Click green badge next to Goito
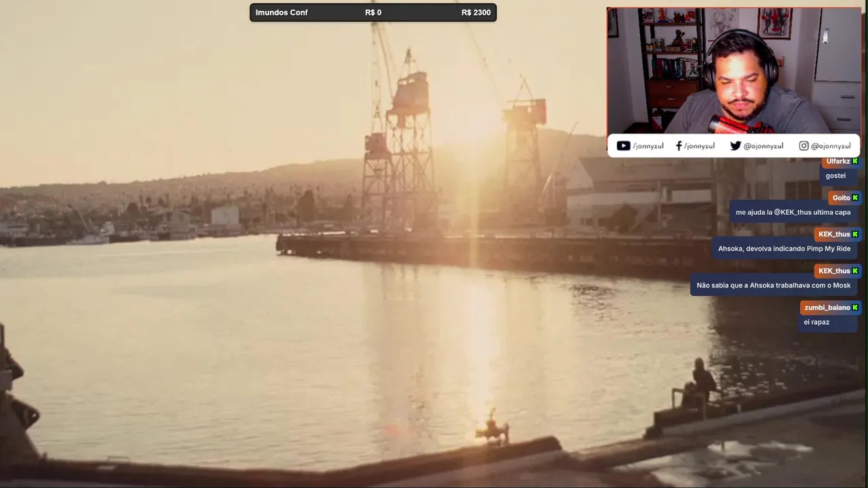Image resolution: width=868 pixels, height=488 pixels. [855, 198]
